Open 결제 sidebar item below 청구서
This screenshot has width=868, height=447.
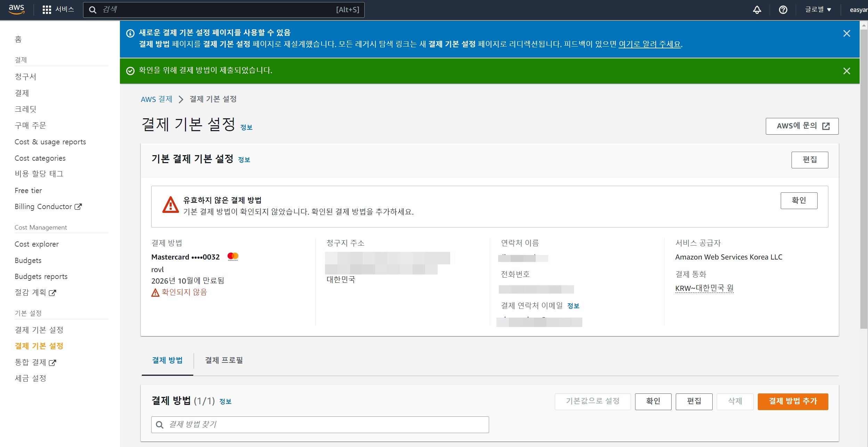22,93
